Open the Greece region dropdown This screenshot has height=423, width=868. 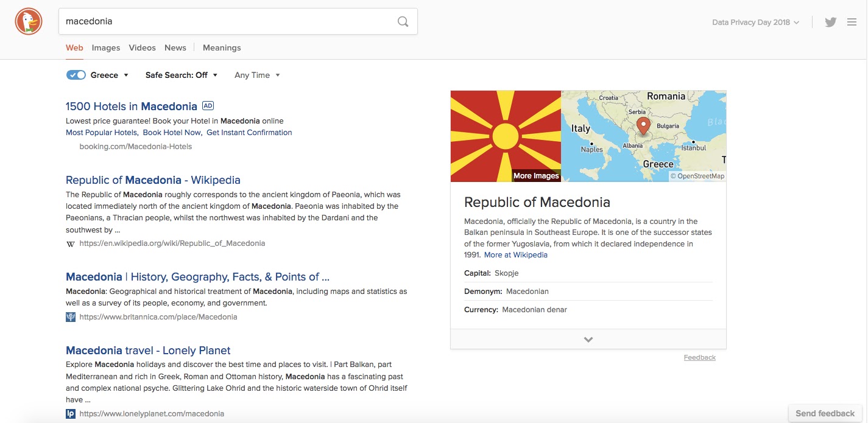click(x=110, y=75)
